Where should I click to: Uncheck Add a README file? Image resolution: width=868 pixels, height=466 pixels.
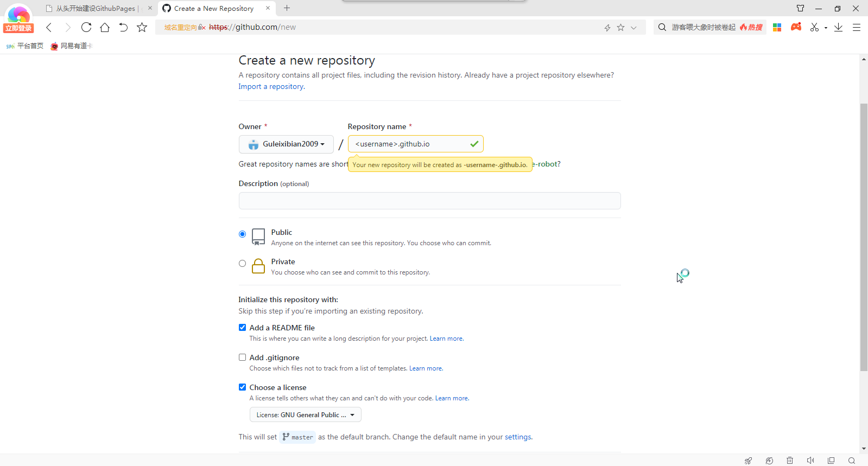(242, 328)
